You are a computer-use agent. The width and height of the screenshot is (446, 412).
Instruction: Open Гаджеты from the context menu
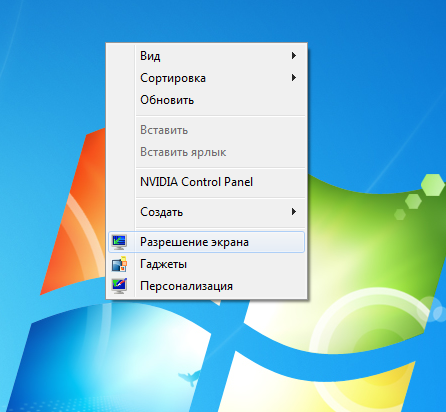click(206, 264)
